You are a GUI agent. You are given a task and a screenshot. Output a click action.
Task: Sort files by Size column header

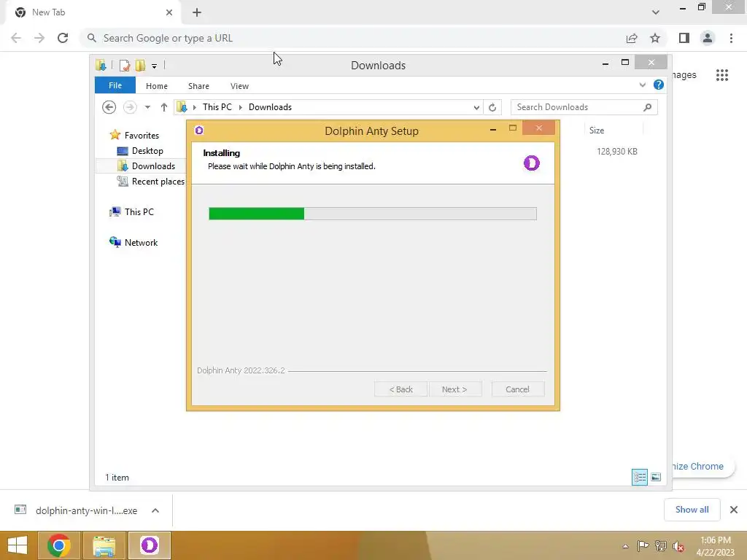point(597,131)
